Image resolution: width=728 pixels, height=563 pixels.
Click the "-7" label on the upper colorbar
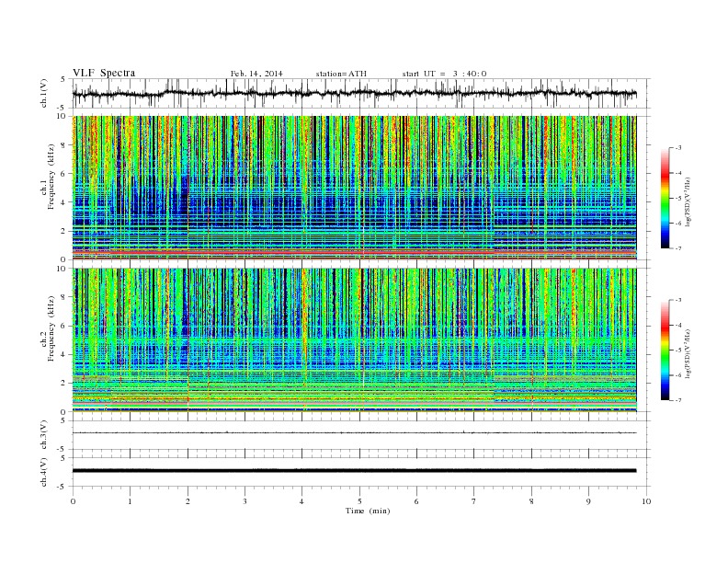(x=677, y=248)
